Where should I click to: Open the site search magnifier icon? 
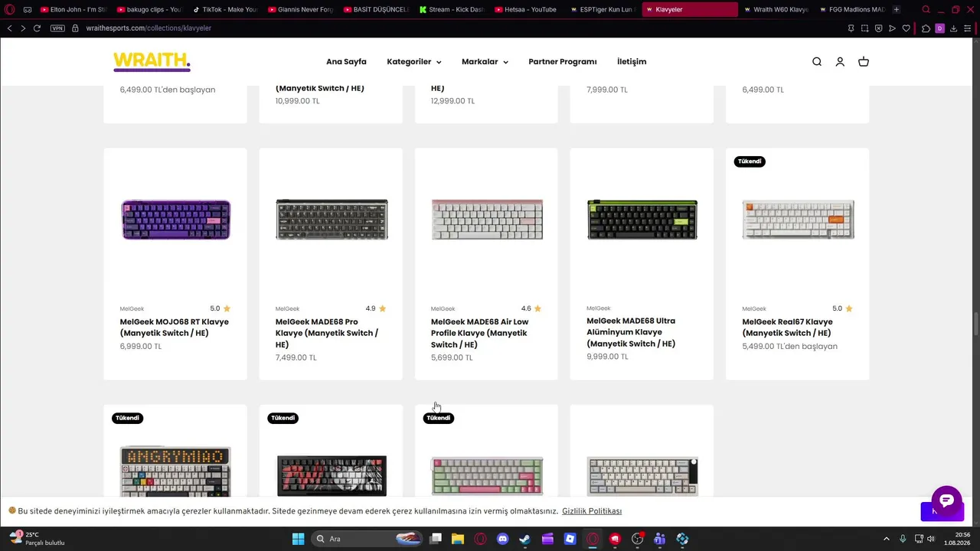[817, 62]
